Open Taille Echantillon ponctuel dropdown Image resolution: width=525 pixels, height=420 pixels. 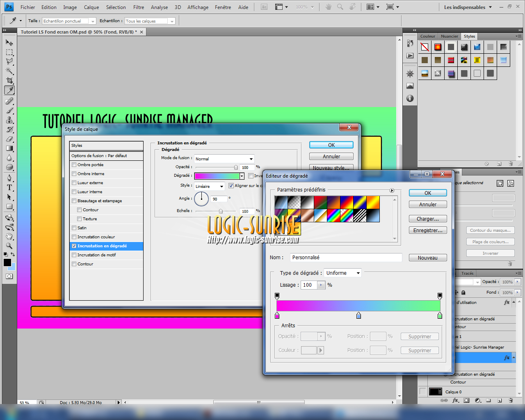(69, 21)
